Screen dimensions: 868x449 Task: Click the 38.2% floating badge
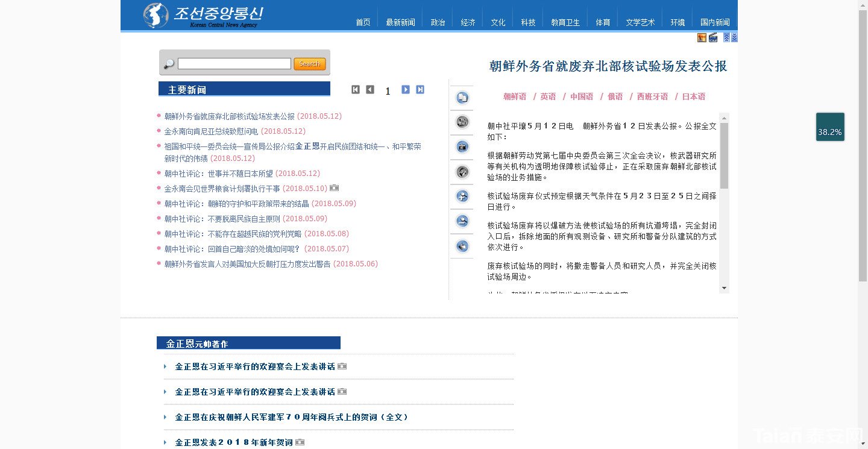pos(830,127)
